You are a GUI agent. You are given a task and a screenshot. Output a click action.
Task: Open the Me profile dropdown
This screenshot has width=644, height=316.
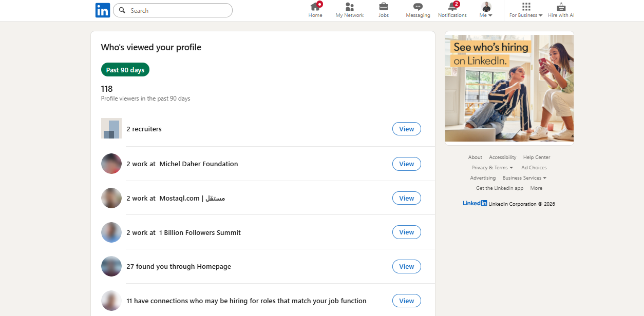[485, 9]
